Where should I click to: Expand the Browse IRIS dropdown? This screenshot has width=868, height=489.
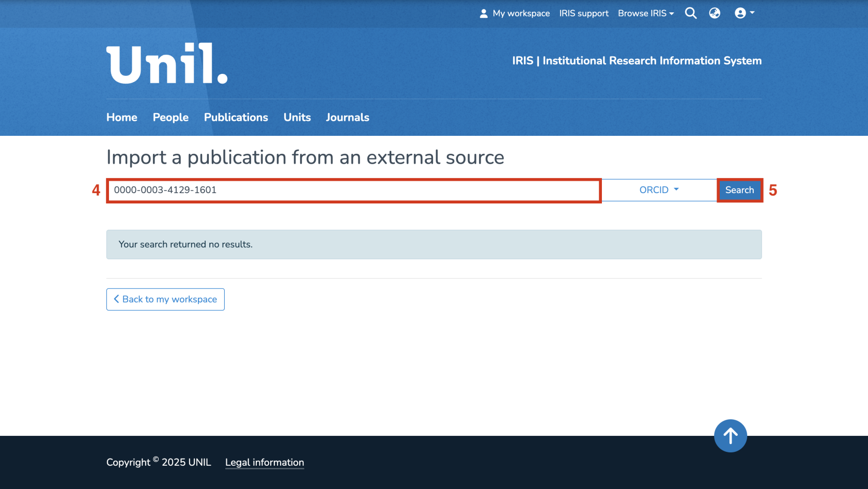point(646,13)
